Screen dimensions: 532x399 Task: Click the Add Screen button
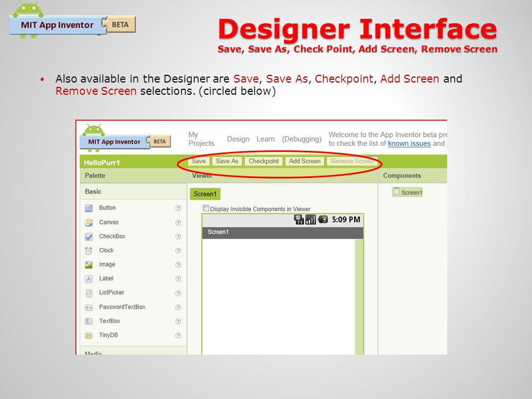[x=305, y=161]
